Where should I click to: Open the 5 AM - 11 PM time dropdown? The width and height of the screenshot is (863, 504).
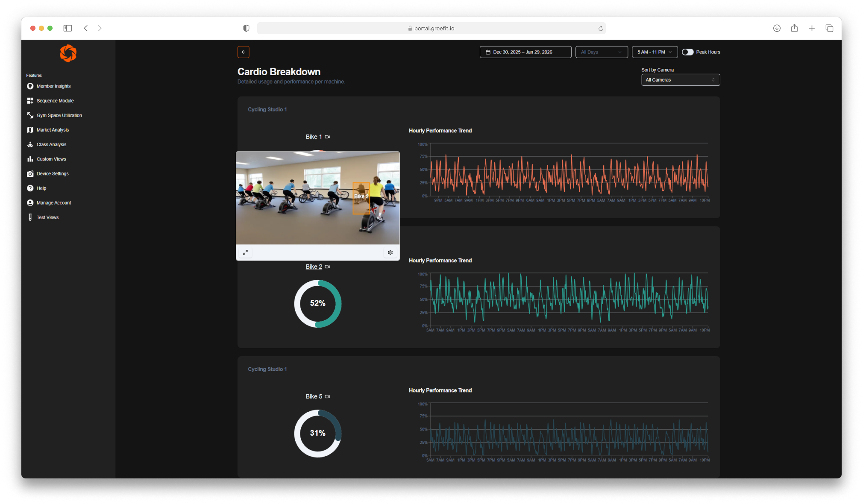tap(654, 52)
